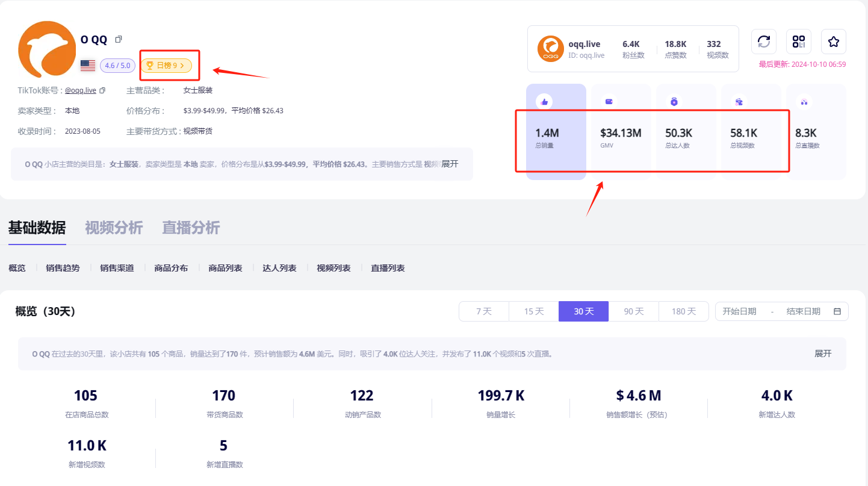
Task: Click the oqq.live account logo icon
Action: 550,49
